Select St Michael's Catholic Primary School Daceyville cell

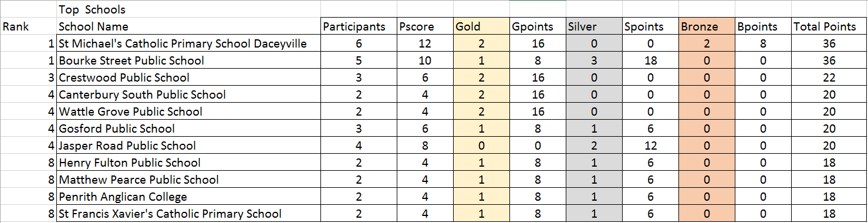[188, 43]
